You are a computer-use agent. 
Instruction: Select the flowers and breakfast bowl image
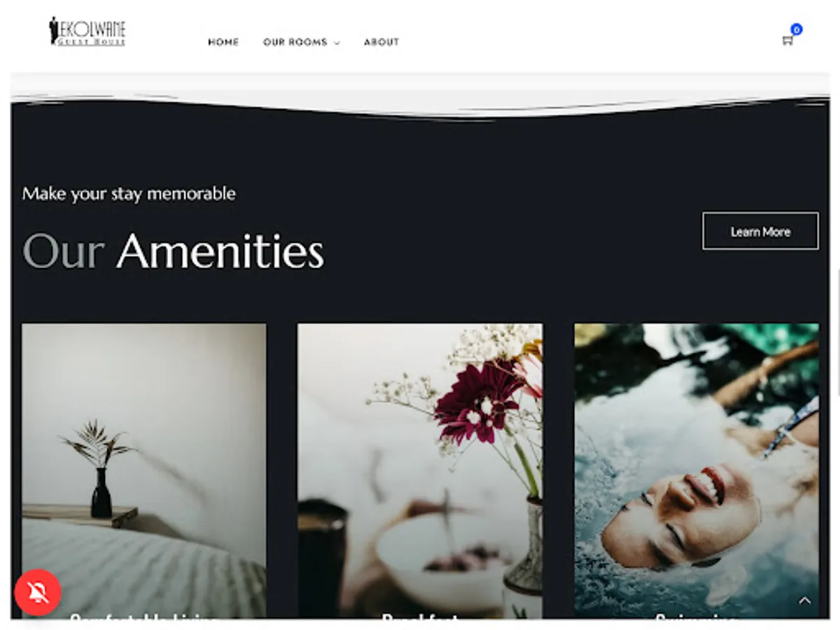coord(420,470)
